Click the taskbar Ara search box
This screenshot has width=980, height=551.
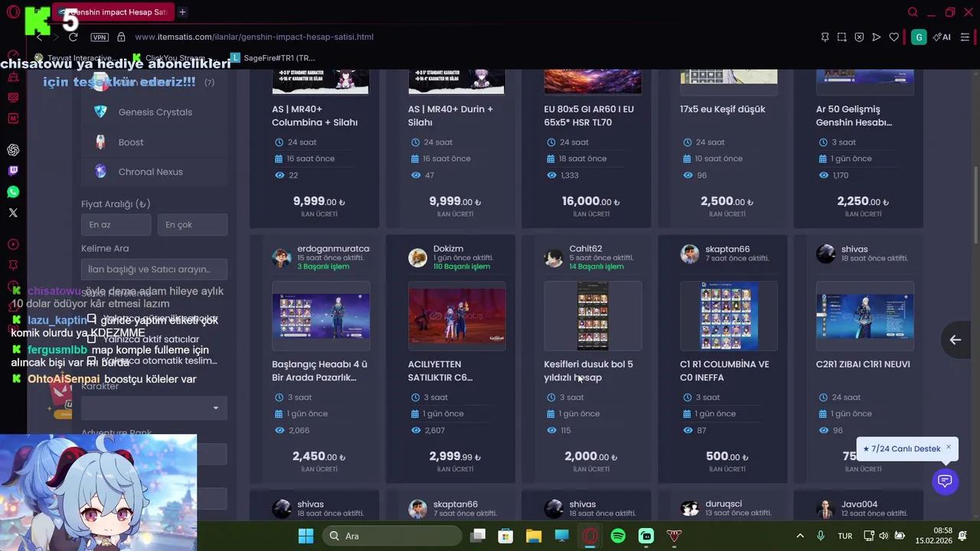(x=393, y=536)
